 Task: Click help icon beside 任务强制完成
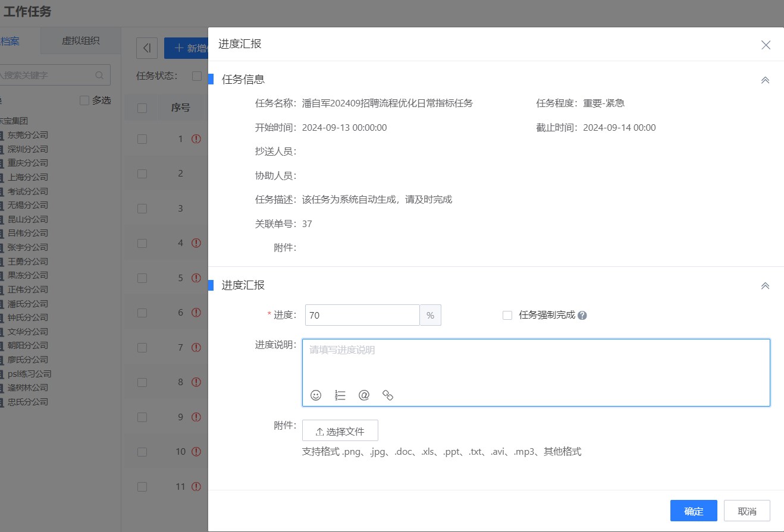click(582, 316)
